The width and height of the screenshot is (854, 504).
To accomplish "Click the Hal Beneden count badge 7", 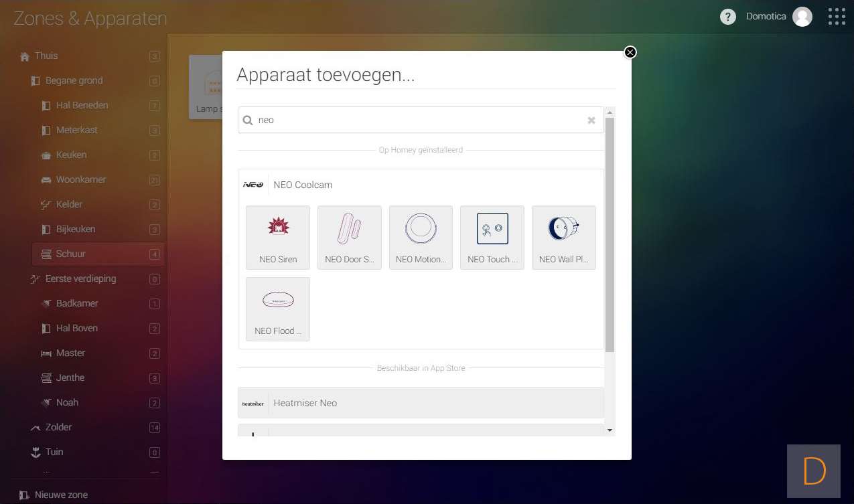I will [155, 106].
